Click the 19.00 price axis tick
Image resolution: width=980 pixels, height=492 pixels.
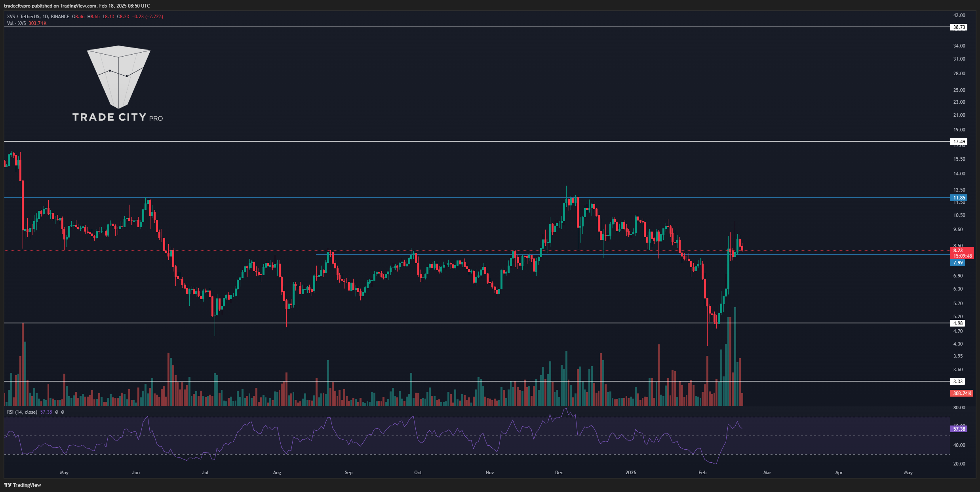959,130
